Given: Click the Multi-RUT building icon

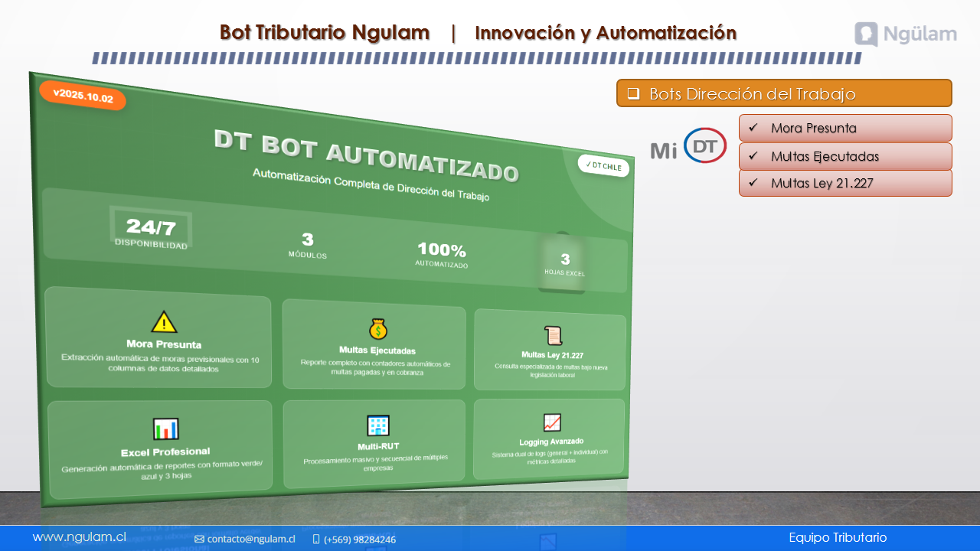Looking at the screenshot, I should point(378,425).
